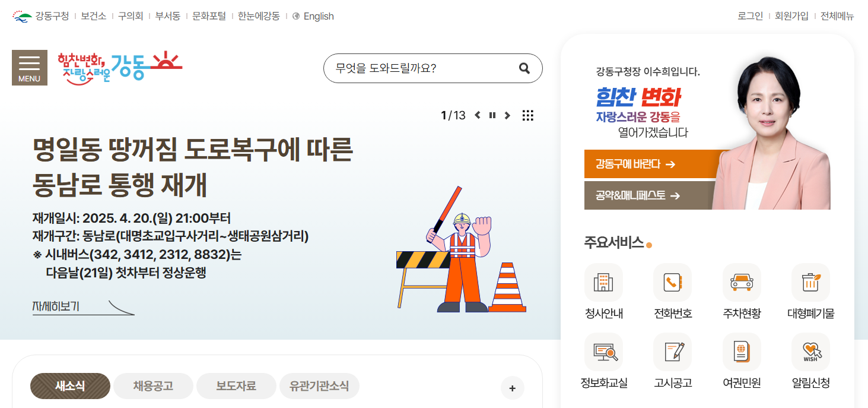Switch to the 보도자료 tab
Image resolution: width=868 pixels, height=408 pixels.
tap(236, 386)
